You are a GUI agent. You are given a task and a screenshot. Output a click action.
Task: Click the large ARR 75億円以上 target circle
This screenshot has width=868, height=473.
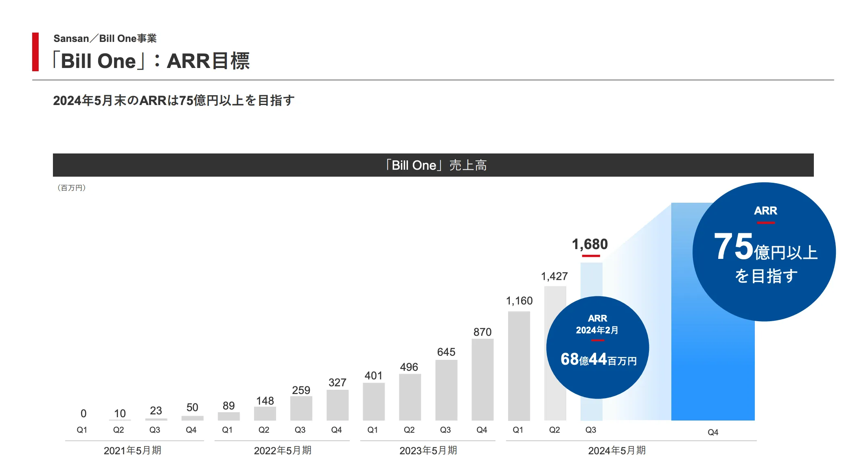pyautogui.click(x=764, y=252)
